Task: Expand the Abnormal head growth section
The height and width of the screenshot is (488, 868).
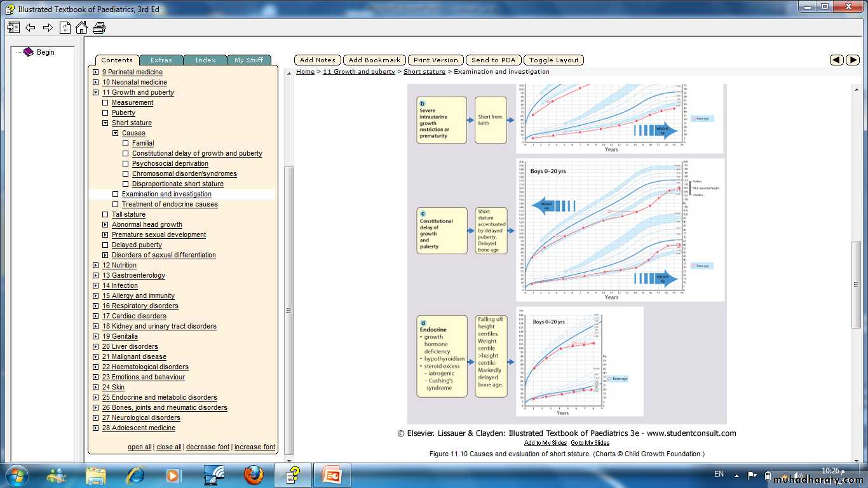Action: (105, 225)
